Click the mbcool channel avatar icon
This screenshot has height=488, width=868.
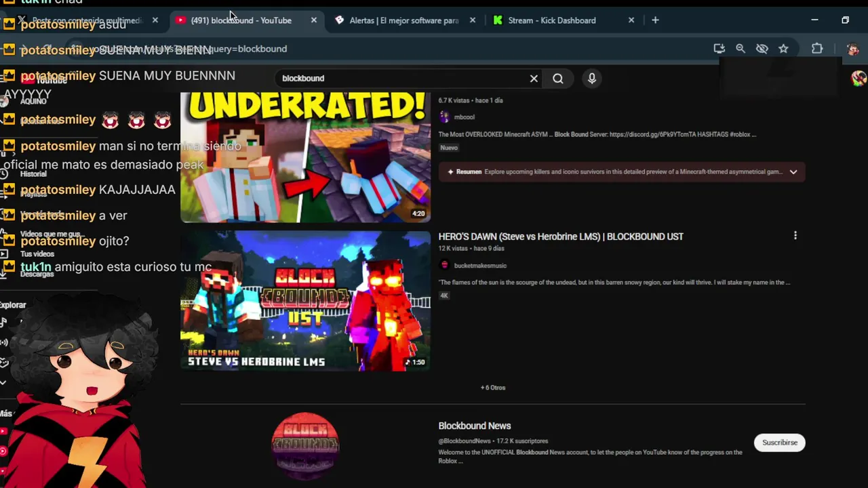(444, 117)
